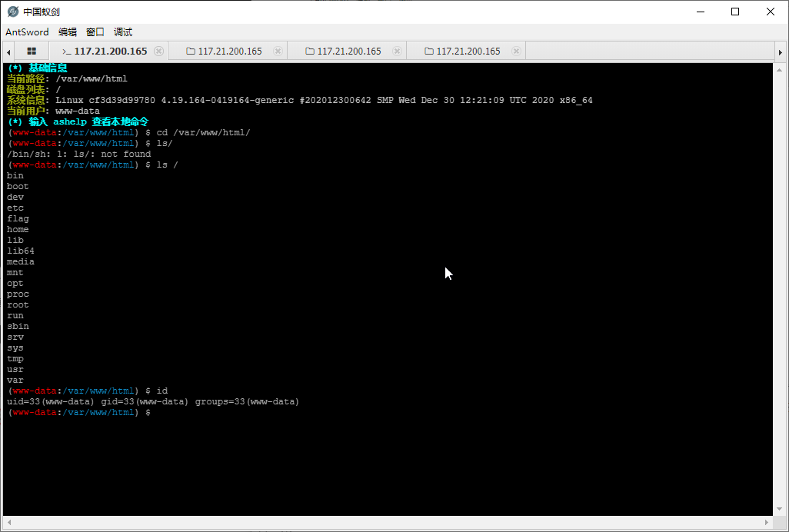Open the AntSword menu
789x532 pixels.
pos(27,32)
